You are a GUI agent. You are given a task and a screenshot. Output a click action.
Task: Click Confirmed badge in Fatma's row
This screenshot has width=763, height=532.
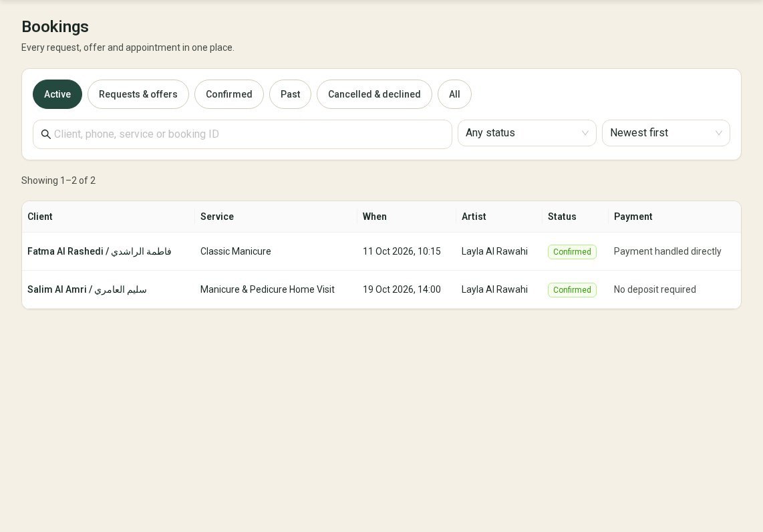[x=572, y=252]
